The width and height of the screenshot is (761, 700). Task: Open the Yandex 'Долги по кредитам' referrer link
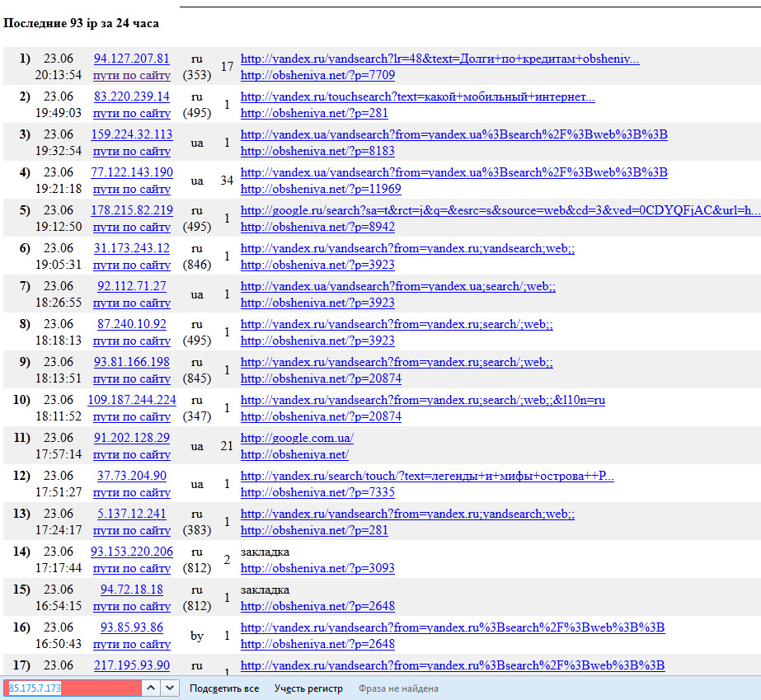(439, 59)
